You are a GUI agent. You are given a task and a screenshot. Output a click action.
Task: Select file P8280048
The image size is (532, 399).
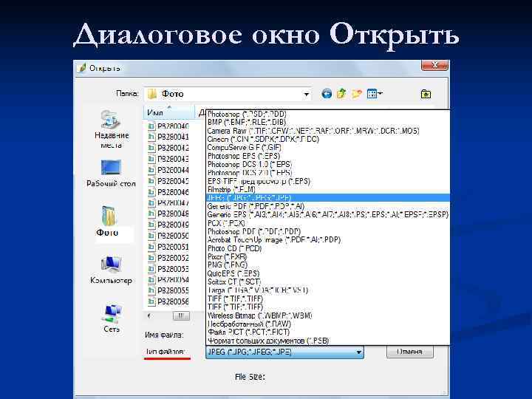click(x=168, y=214)
